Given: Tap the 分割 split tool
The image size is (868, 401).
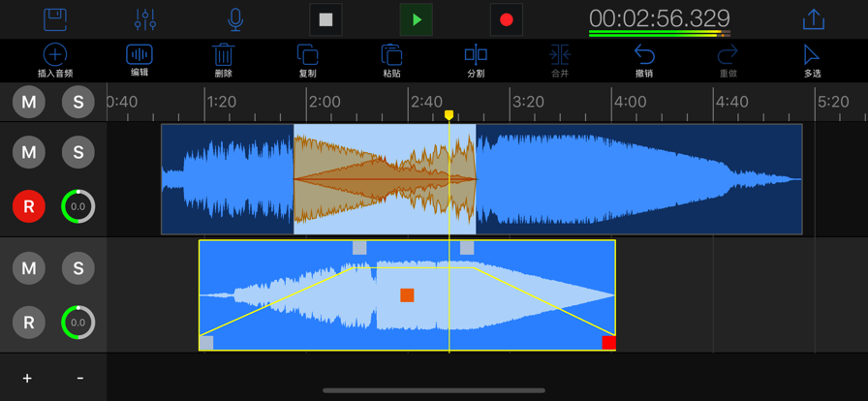Looking at the screenshot, I should (476, 60).
